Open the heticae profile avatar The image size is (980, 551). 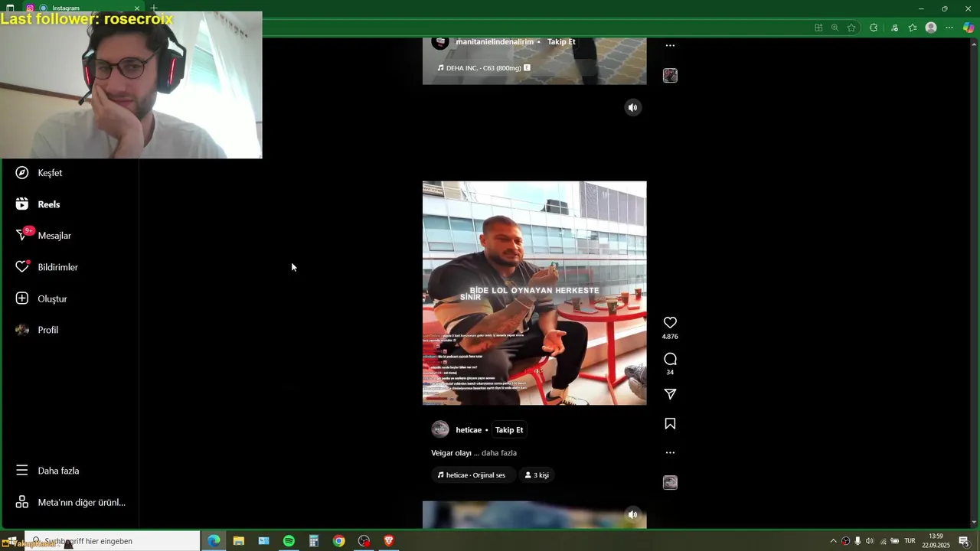pos(440,429)
